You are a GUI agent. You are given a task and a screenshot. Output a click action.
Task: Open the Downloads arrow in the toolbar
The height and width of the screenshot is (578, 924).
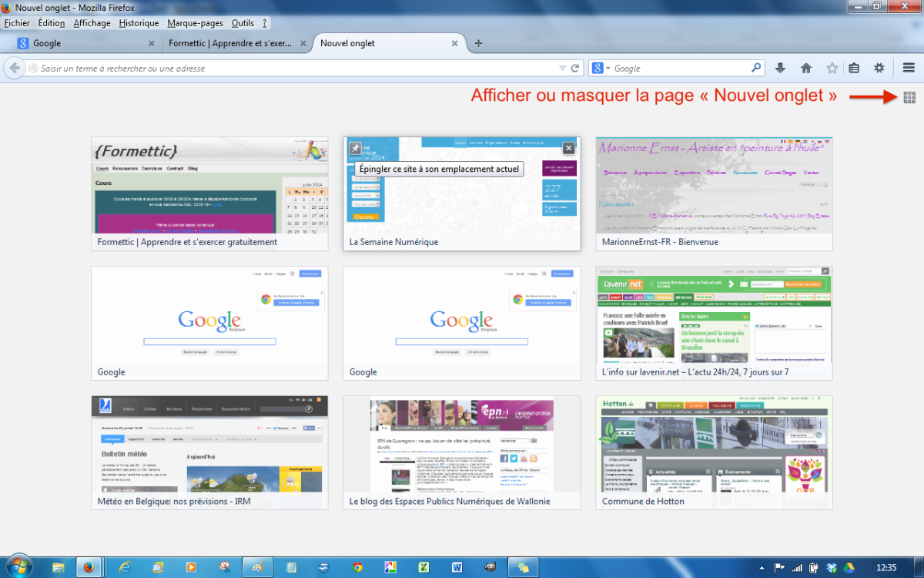pyautogui.click(x=780, y=68)
